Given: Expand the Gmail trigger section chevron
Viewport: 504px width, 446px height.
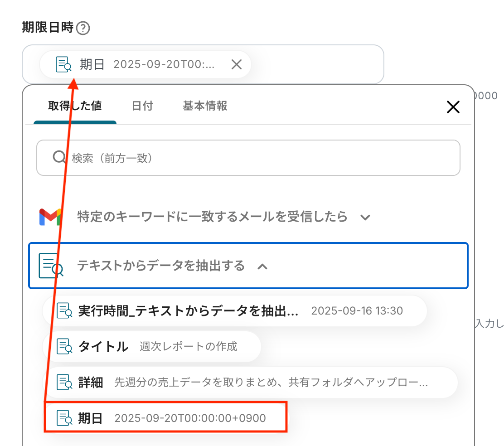Looking at the screenshot, I should (x=365, y=218).
